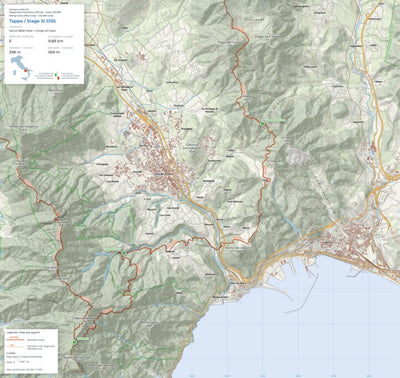Click the red trail line sample in legend
This screenshot has height=378, width=400.
point(16,339)
